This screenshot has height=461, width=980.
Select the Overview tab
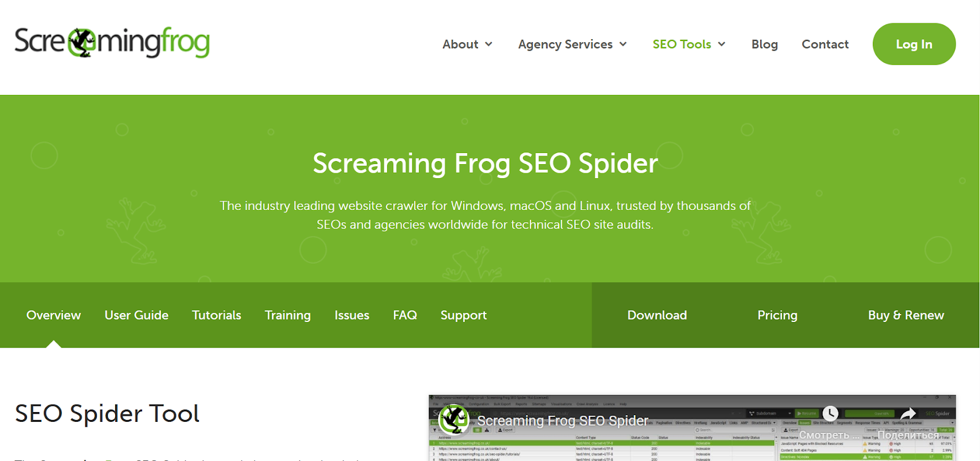click(x=53, y=315)
